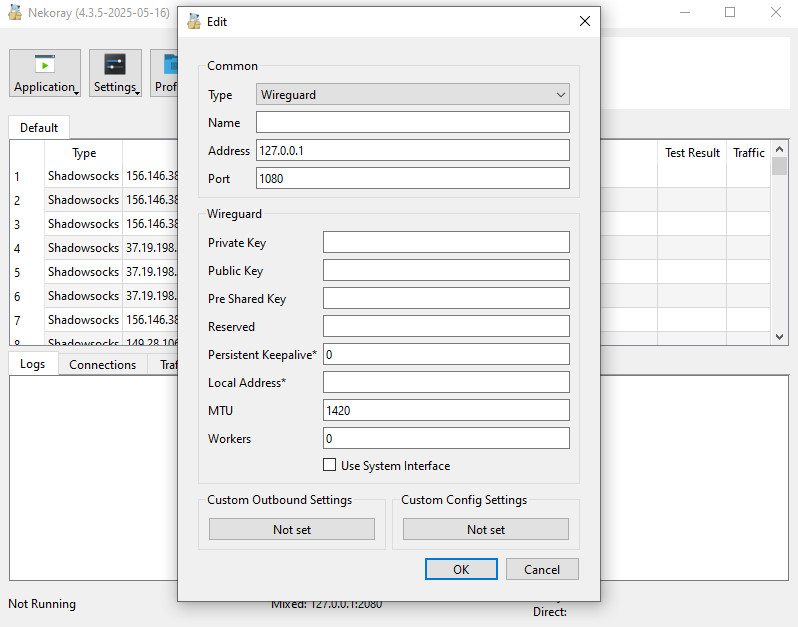Minimize the Nekoray main window
This screenshot has width=798, height=627.
click(x=685, y=12)
